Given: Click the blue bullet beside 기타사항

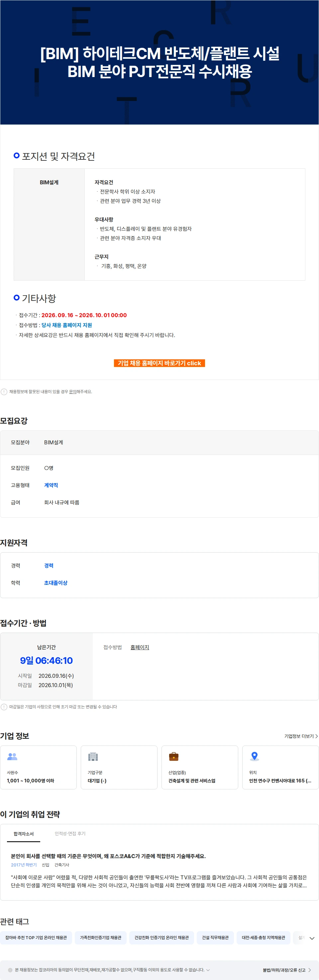Looking at the screenshot, I should (x=16, y=298).
